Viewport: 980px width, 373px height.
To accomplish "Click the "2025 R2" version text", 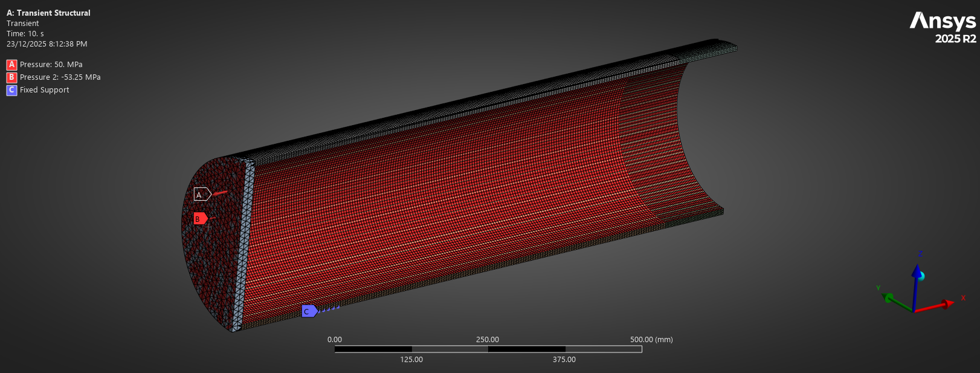I will (955, 39).
